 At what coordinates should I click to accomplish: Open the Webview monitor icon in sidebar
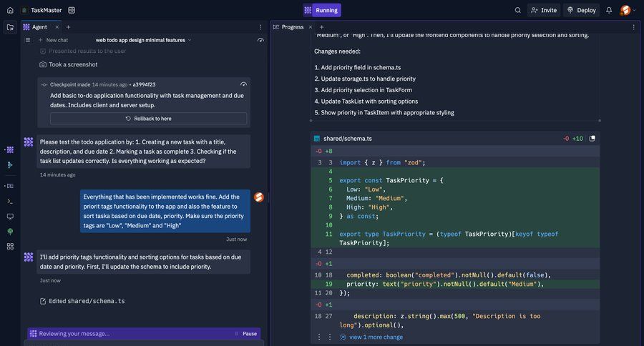point(10,217)
